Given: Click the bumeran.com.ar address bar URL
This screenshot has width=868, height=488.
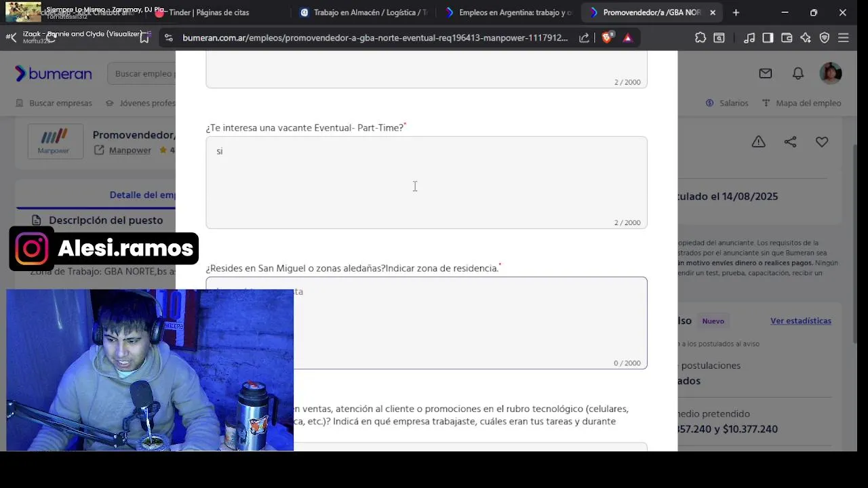Looking at the screenshot, I should 375,38.
